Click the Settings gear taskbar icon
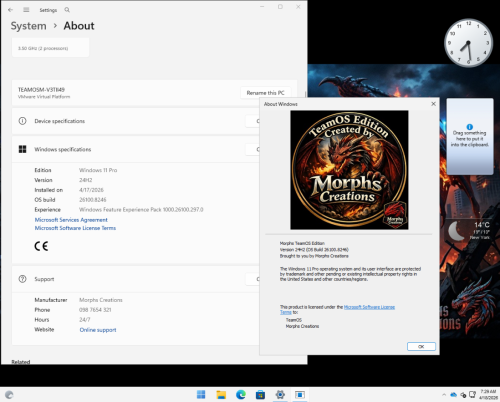This screenshot has width=500, height=402. point(280,395)
